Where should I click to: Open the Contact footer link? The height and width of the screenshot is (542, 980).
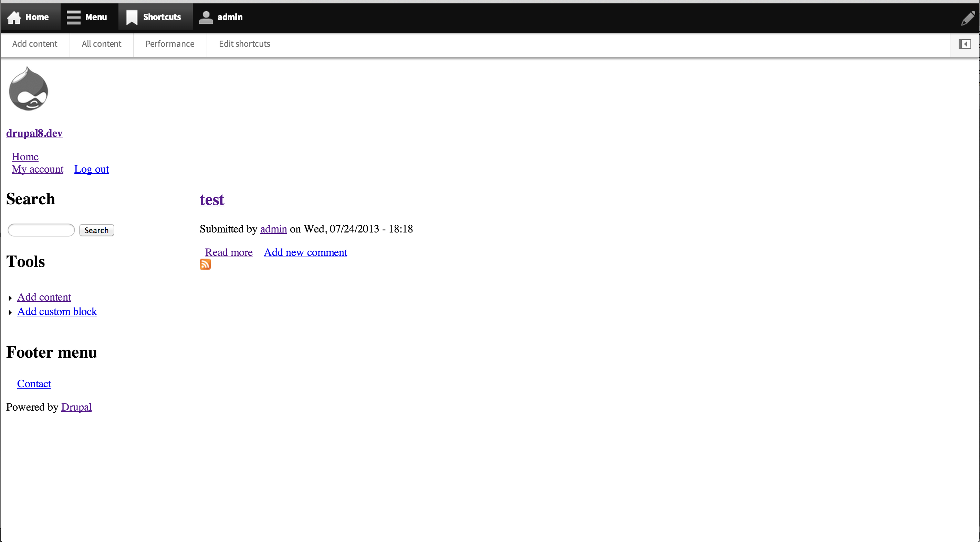tap(34, 384)
